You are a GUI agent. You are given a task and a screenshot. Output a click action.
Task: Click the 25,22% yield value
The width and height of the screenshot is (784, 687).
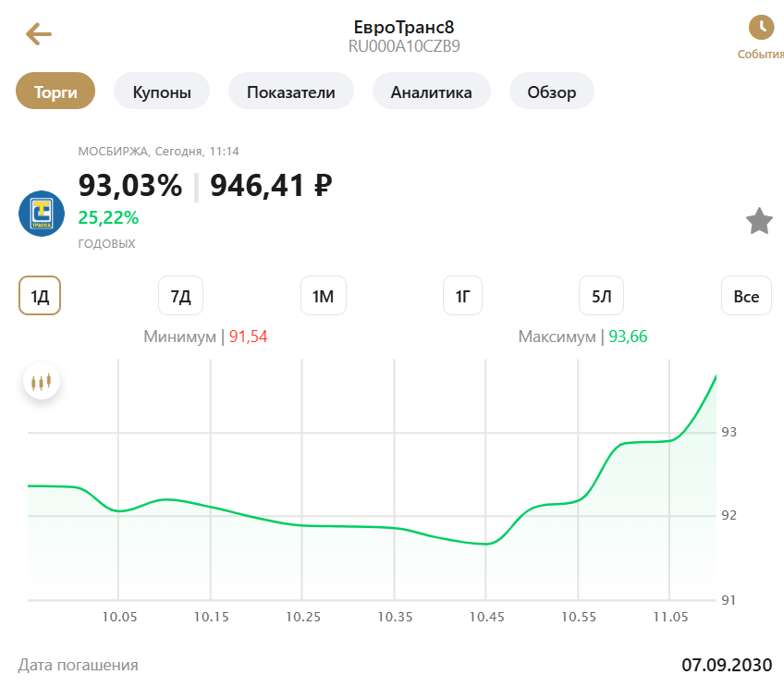pos(108,217)
